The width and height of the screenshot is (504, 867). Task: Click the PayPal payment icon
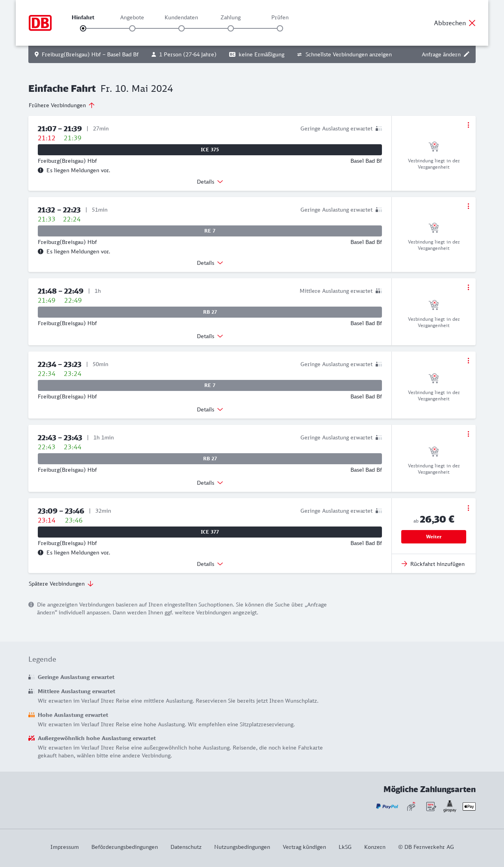click(x=387, y=806)
